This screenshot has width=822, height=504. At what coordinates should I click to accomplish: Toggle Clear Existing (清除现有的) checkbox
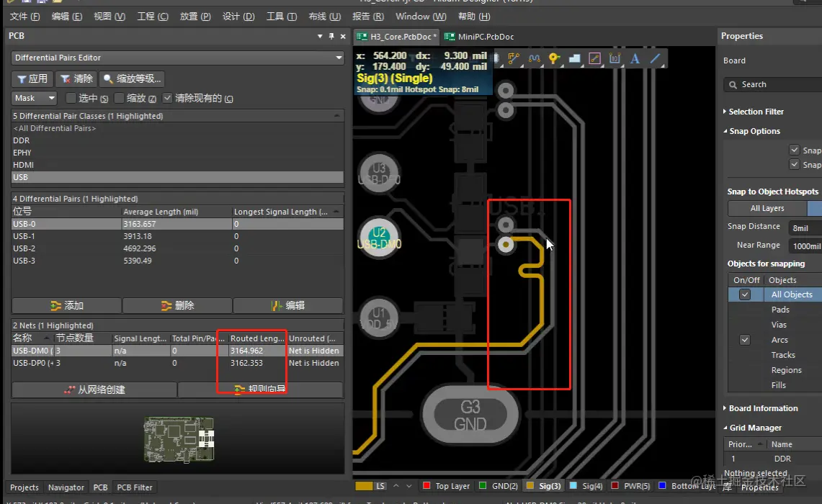(167, 98)
